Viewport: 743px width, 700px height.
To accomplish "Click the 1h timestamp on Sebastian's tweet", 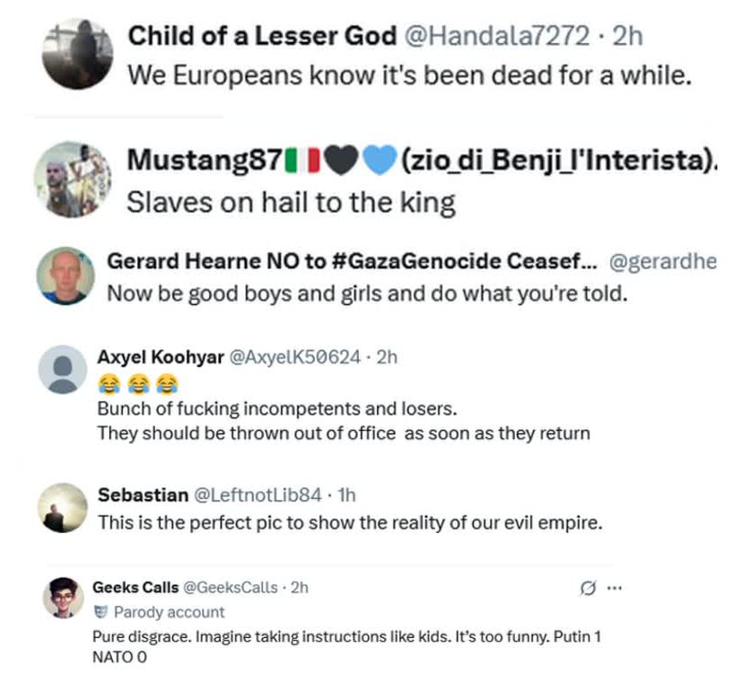I will click(x=346, y=494).
